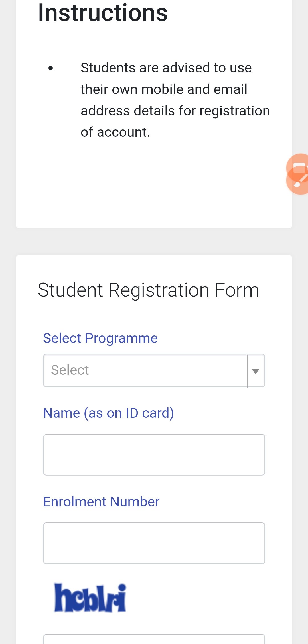Click the 'Student Registration Form' heading

click(148, 290)
